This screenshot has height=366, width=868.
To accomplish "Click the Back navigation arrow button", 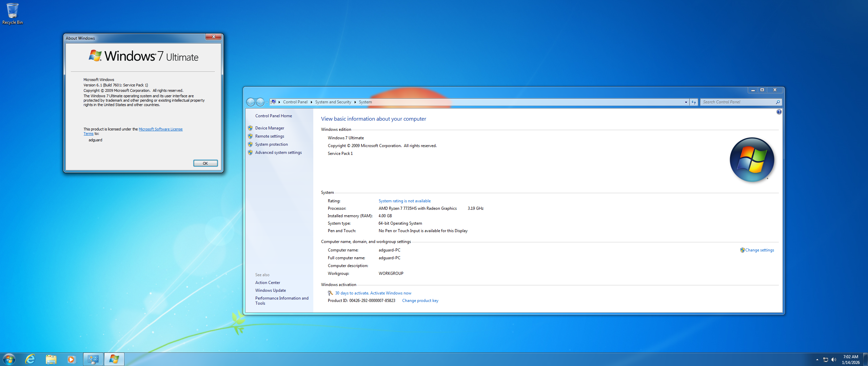I will point(251,102).
